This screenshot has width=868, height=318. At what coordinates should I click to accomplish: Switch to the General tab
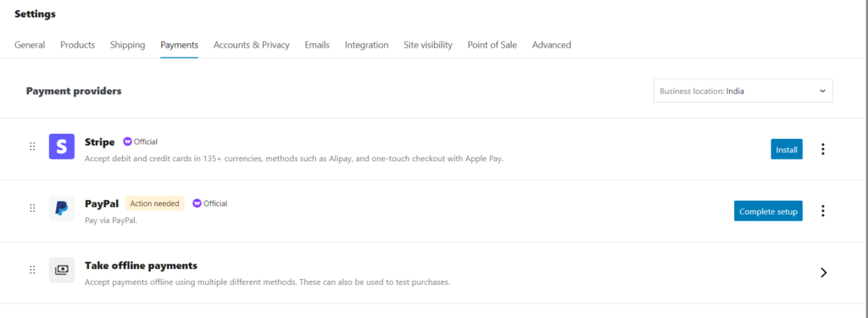pos(30,45)
